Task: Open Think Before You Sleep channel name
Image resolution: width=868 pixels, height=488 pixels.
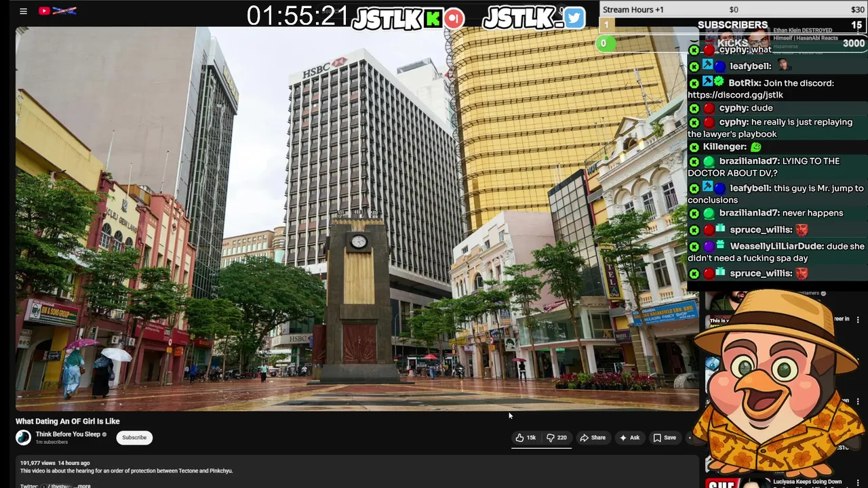Action: point(68,434)
